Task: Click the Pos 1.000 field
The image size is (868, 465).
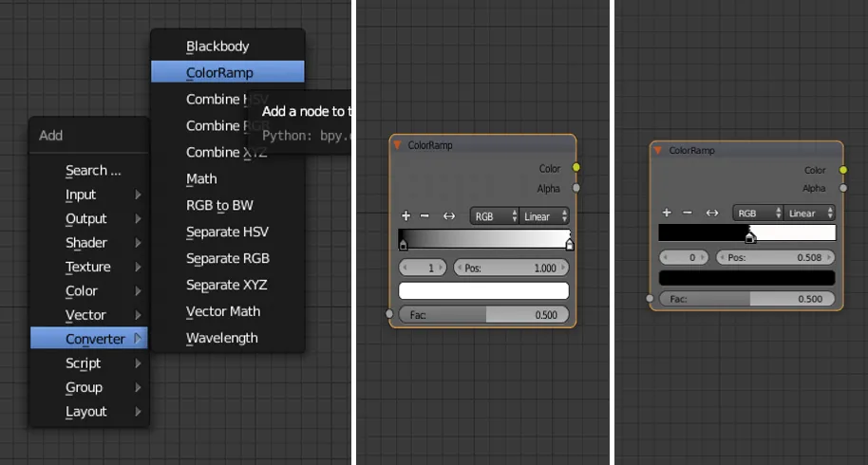Action: click(x=511, y=269)
